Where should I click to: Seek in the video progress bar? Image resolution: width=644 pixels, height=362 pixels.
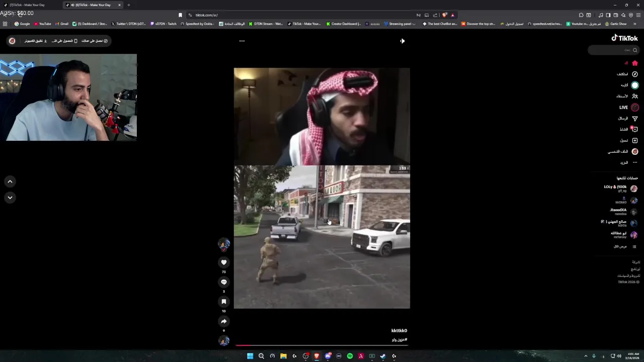click(x=322, y=345)
